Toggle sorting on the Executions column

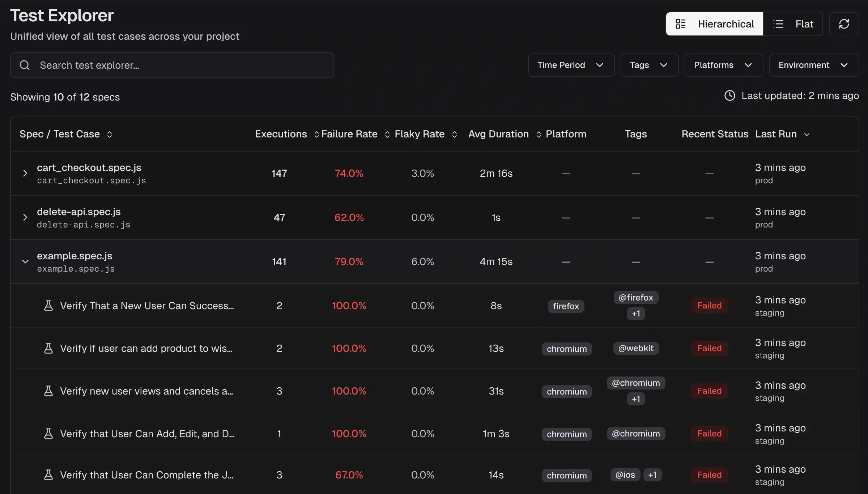point(316,134)
